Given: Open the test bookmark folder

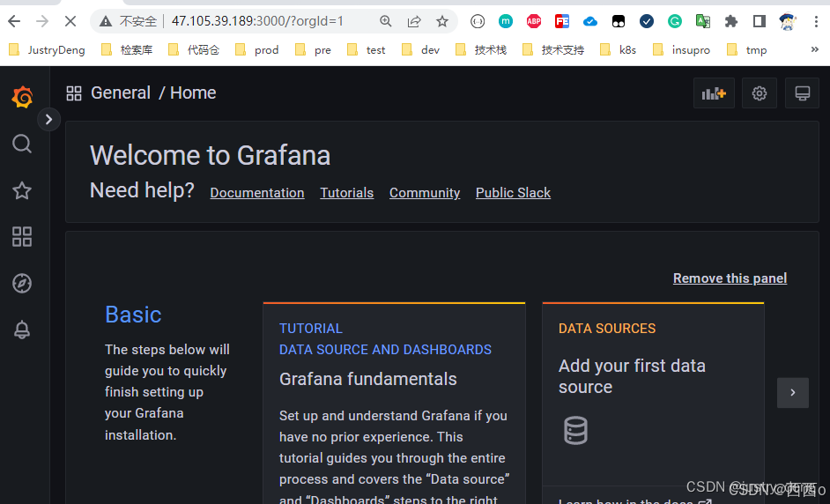Looking at the screenshot, I should (366, 49).
